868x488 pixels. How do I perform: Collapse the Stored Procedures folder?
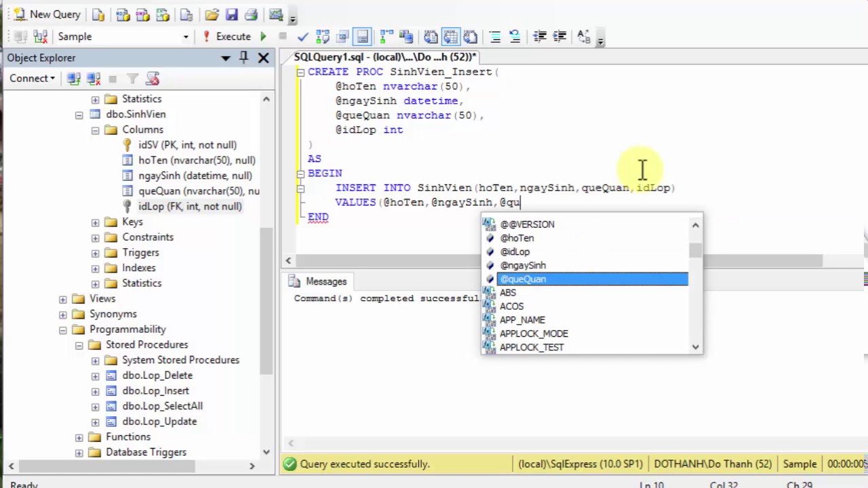(79, 345)
